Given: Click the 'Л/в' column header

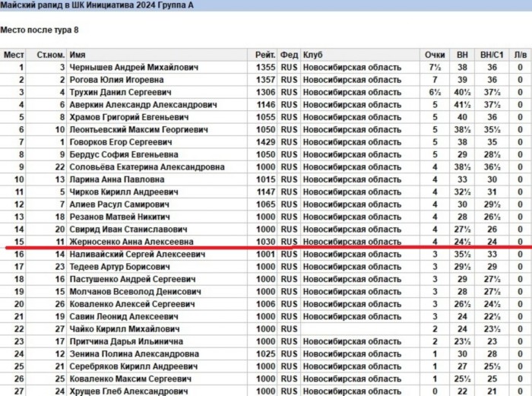Looking at the screenshot, I should (520, 55).
